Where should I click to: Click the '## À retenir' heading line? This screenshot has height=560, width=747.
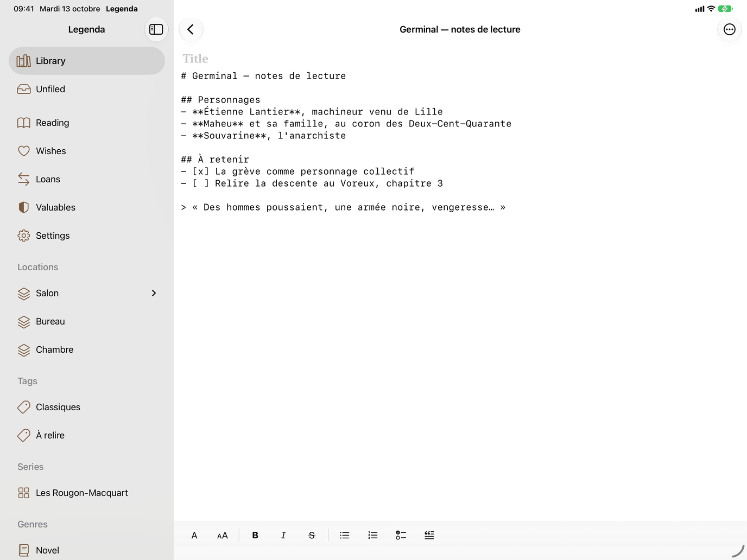coord(215,160)
